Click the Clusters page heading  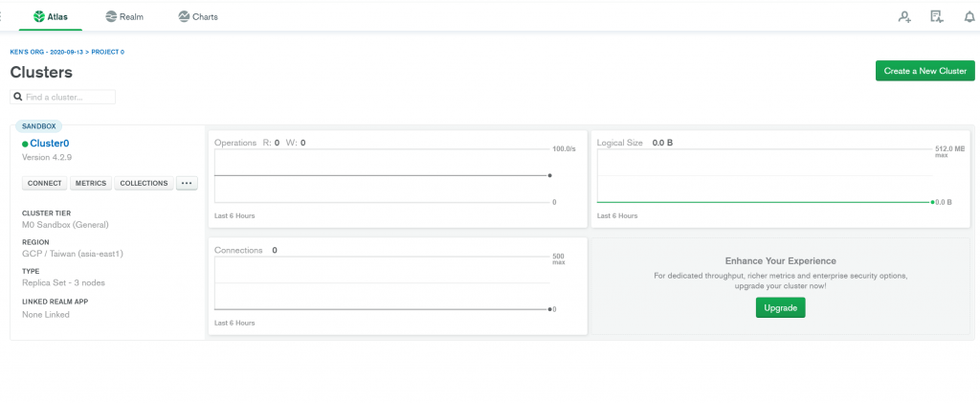(x=41, y=72)
